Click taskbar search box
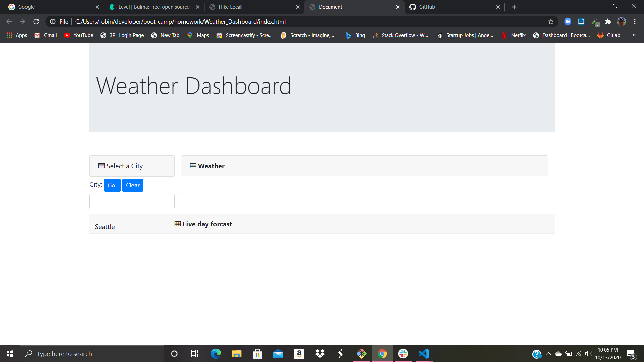The image size is (644, 362). [x=92, y=354]
